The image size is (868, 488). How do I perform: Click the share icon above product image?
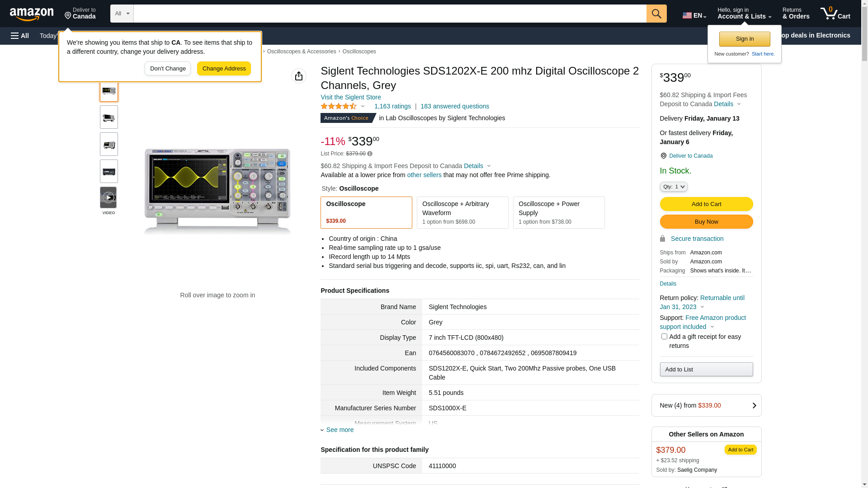coord(298,76)
